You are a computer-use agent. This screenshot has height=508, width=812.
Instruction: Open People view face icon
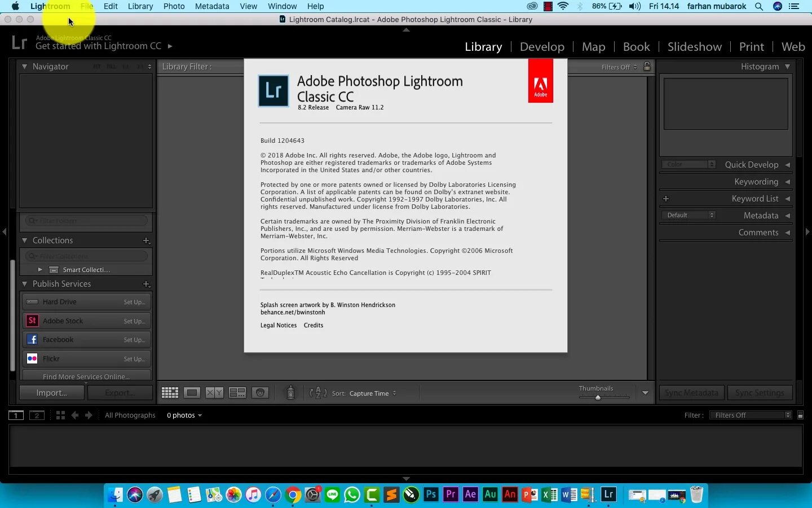[260, 393]
